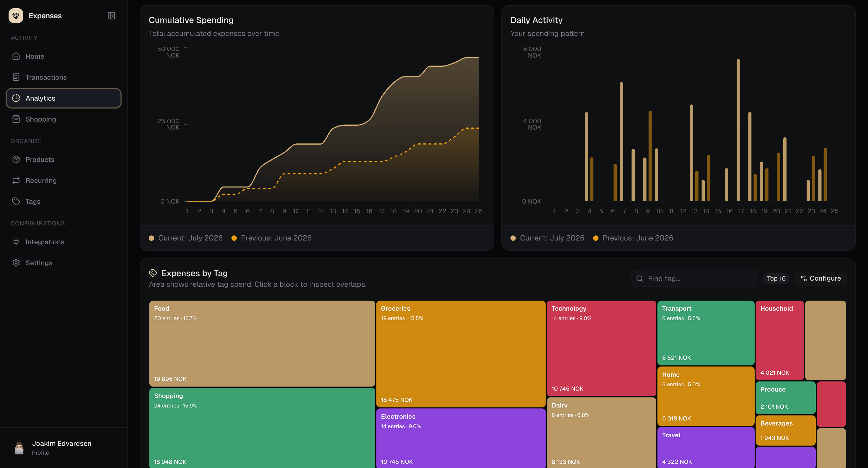This screenshot has height=468, width=868.
Task: Open the Tags page
Action: point(63,201)
